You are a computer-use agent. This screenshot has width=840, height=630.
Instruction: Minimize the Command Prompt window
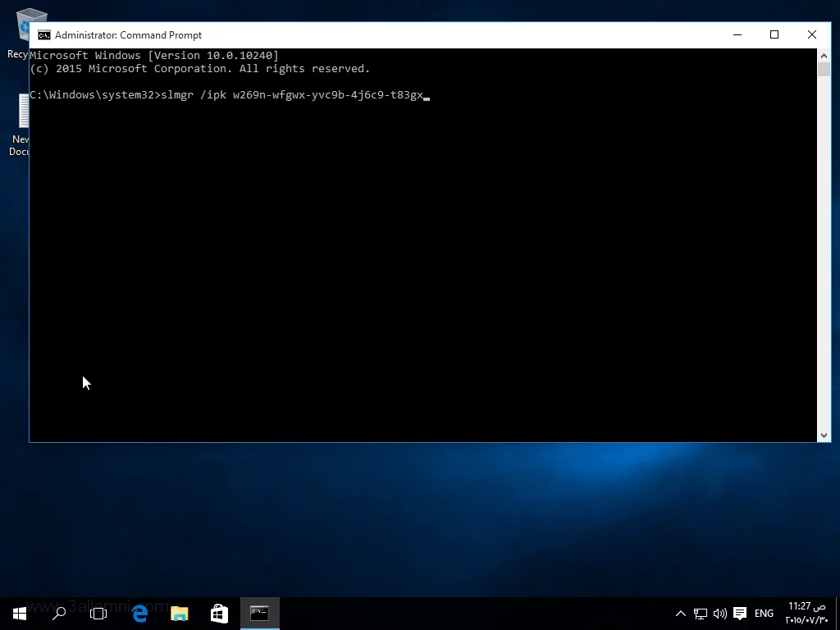pos(737,34)
